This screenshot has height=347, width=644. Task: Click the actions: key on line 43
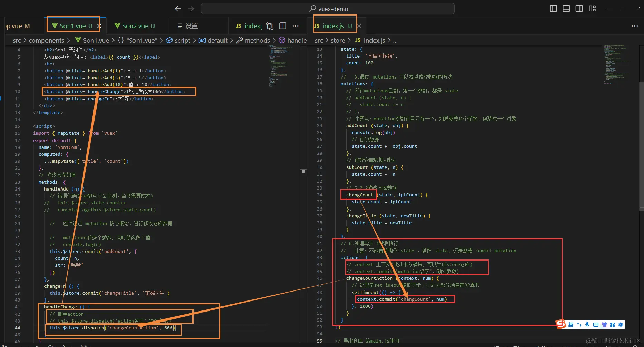(x=351, y=257)
